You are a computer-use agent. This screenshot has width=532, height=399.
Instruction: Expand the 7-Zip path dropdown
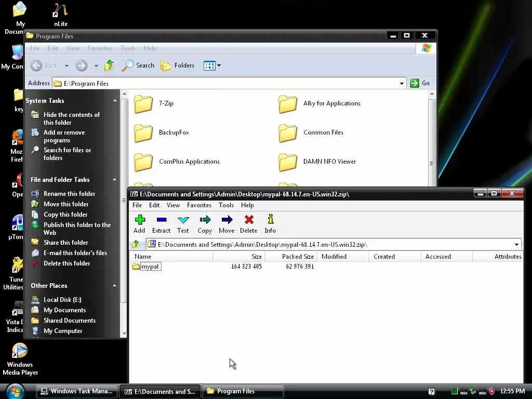pos(516,244)
